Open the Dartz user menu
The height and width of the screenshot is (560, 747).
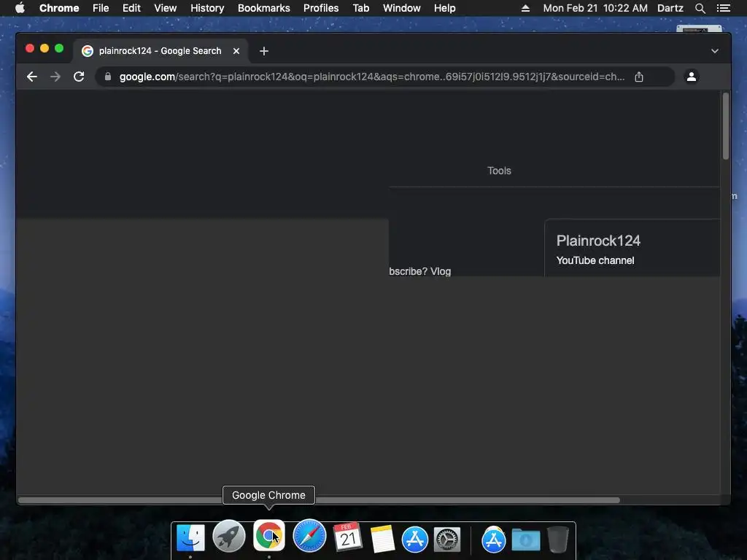pyautogui.click(x=670, y=8)
